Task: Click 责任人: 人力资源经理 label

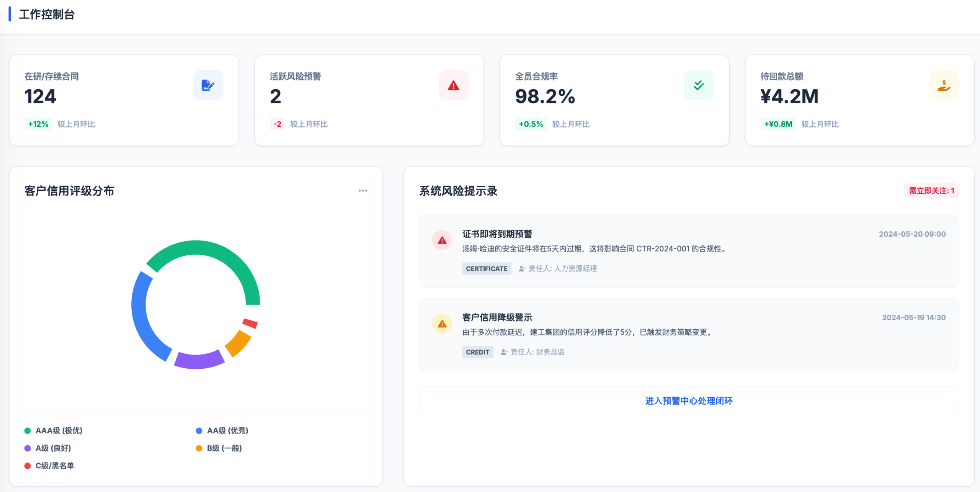Action: [563, 269]
